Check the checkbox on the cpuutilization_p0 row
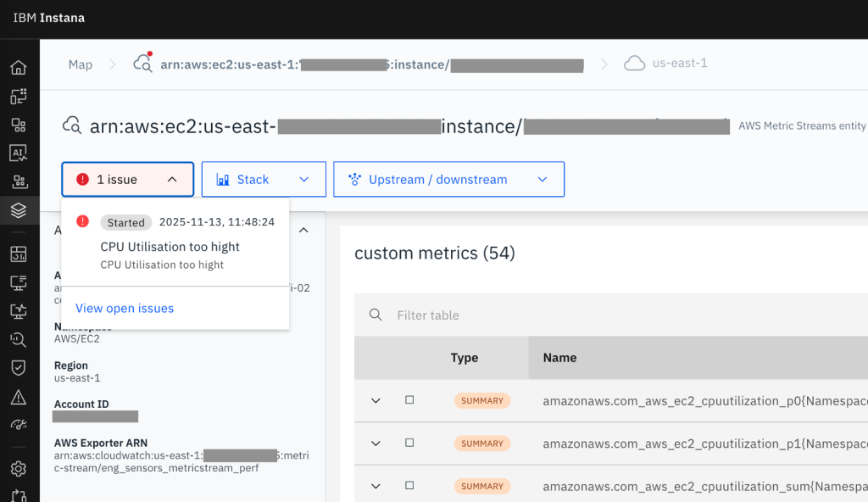 tap(409, 400)
